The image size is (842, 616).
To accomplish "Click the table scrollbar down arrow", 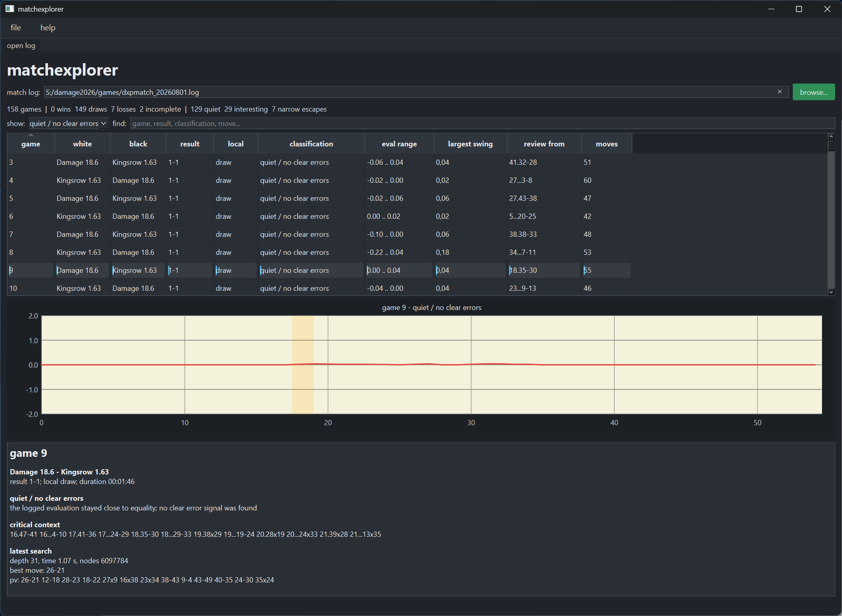I will tap(831, 292).
